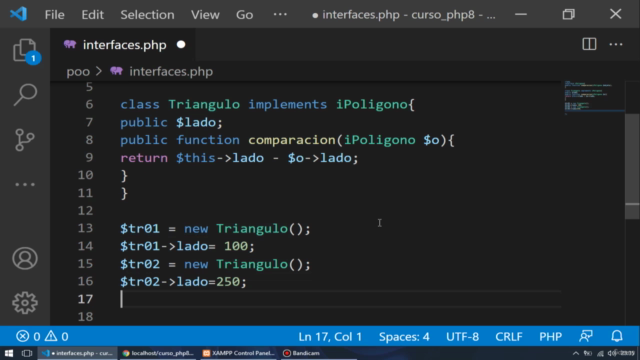Open the File menu
Viewport: 640px width, 360px height.
[54, 15]
